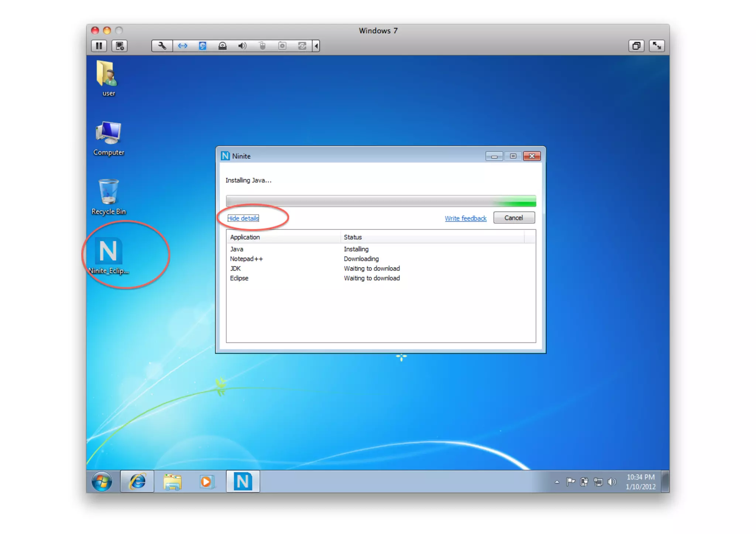Switch to Unity view button
Screen dimensions: 756x534
click(x=636, y=46)
